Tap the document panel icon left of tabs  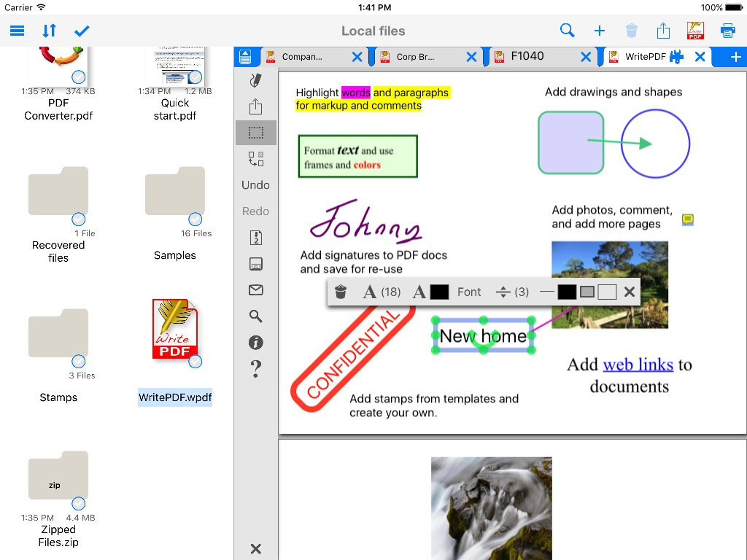tap(245, 57)
